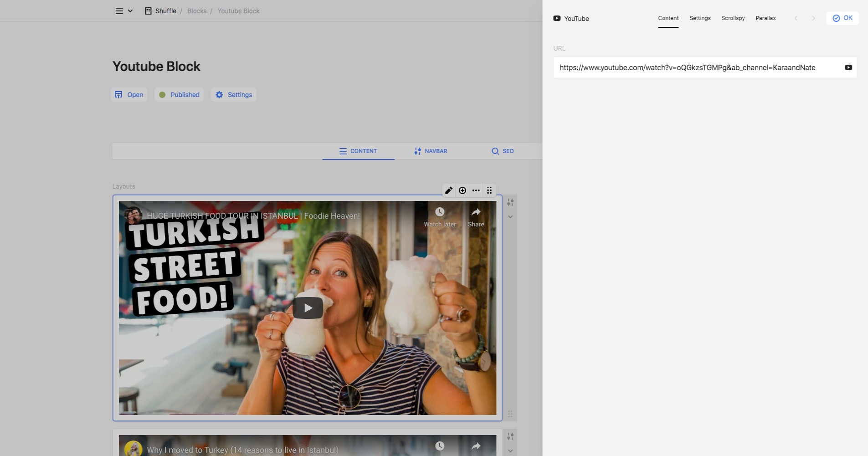Confirm with the OK button
The image size is (868, 456).
coord(842,18)
